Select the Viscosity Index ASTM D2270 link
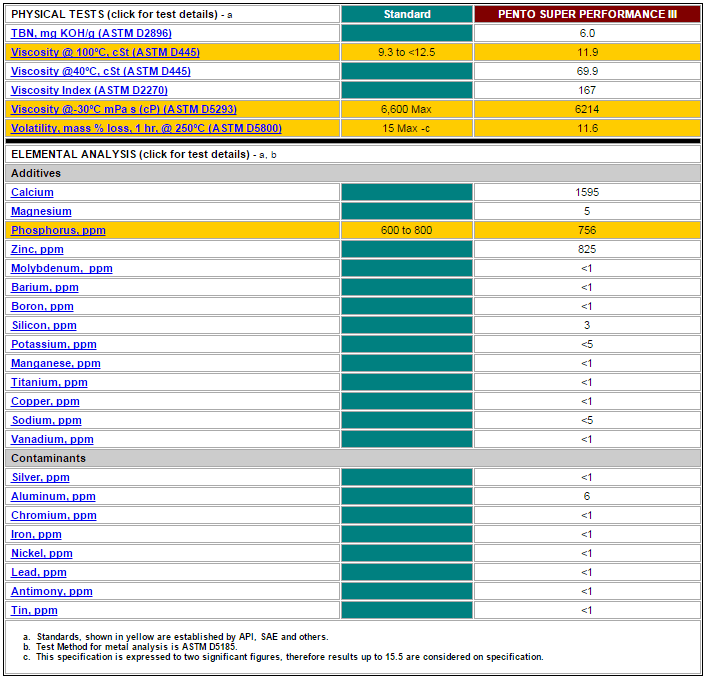 click(87, 90)
